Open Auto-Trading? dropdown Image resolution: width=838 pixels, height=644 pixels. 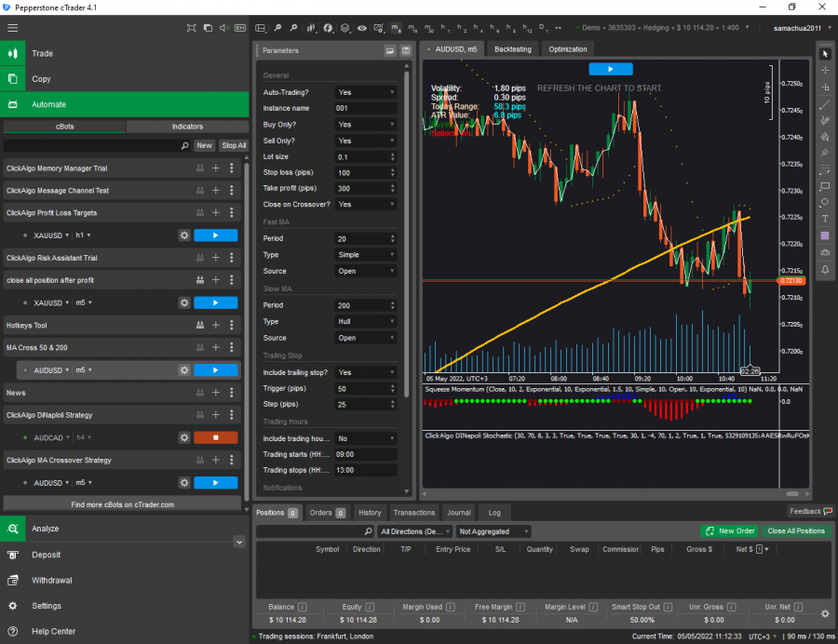366,92
